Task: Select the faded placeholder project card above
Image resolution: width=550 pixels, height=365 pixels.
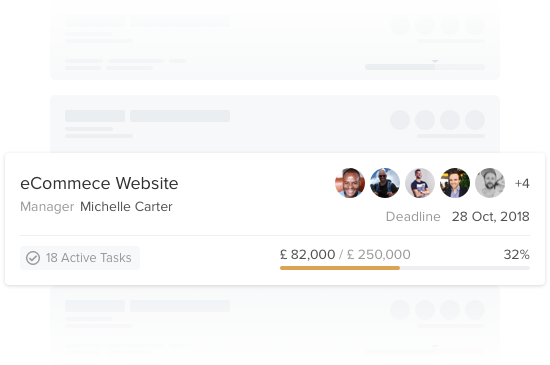Action: click(x=275, y=124)
